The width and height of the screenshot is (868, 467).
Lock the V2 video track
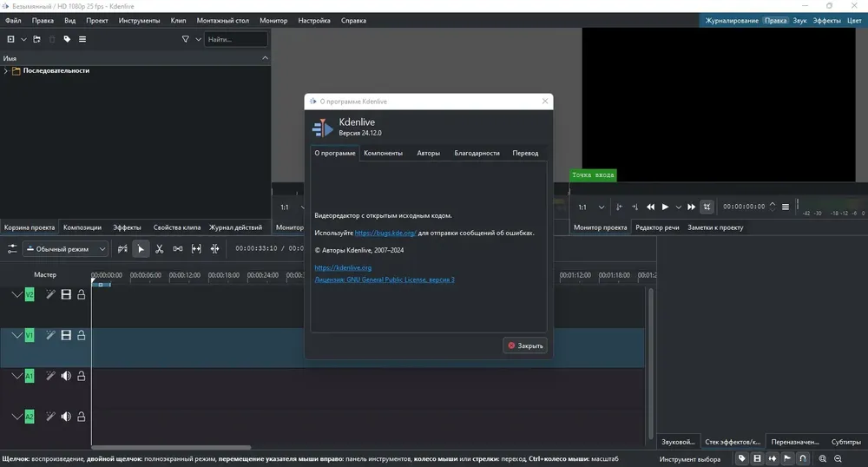point(82,295)
